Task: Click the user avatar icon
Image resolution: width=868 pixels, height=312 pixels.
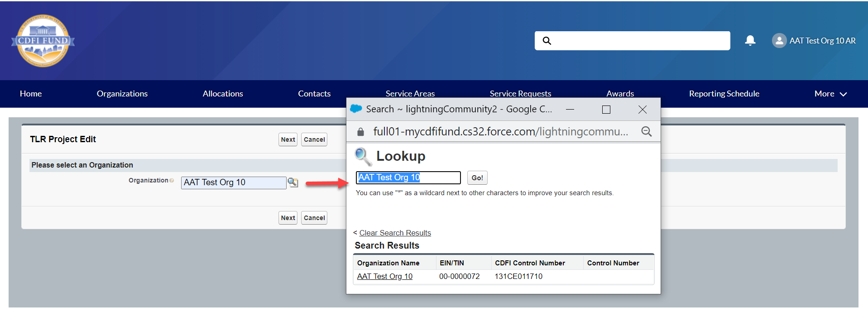Action: pos(779,41)
